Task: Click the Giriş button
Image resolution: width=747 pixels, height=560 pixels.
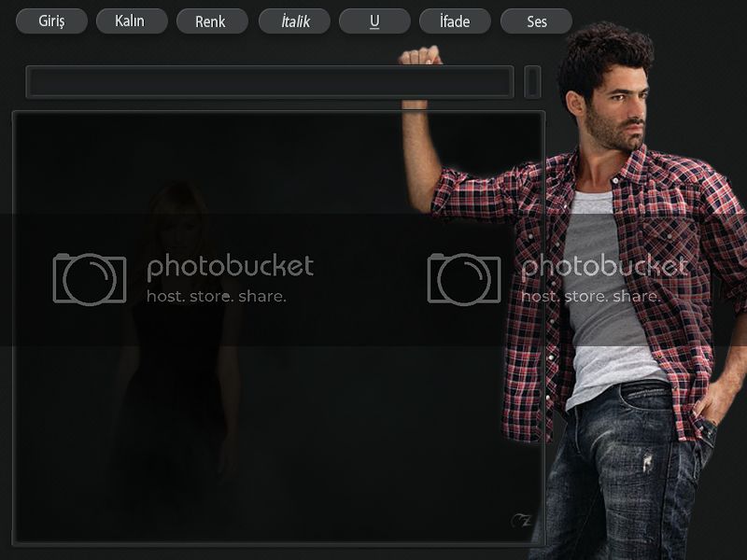Action: (x=51, y=21)
